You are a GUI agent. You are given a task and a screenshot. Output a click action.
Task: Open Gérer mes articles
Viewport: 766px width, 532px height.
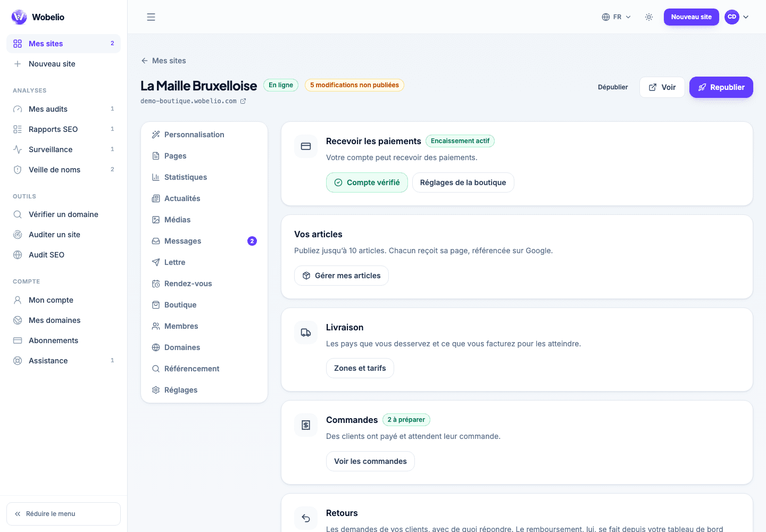pyautogui.click(x=342, y=276)
